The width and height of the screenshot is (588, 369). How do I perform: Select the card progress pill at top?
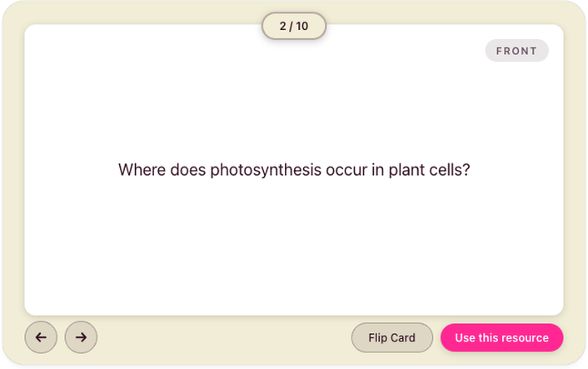click(294, 26)
